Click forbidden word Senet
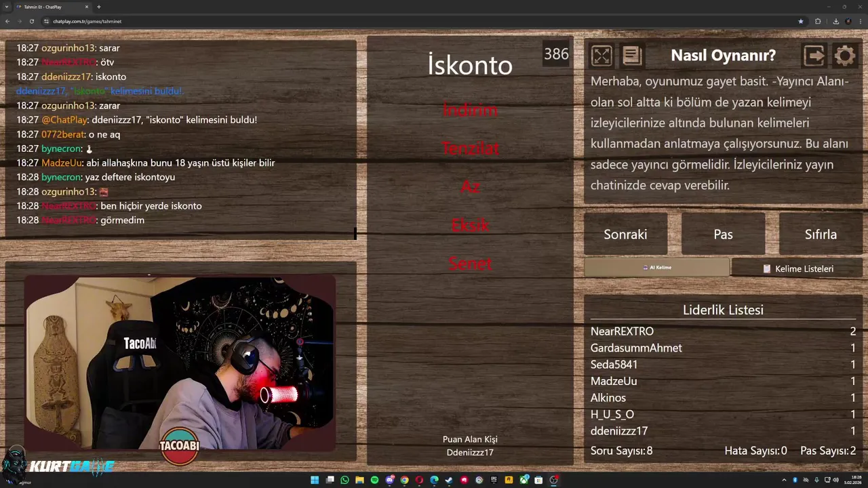 point(470,264)
